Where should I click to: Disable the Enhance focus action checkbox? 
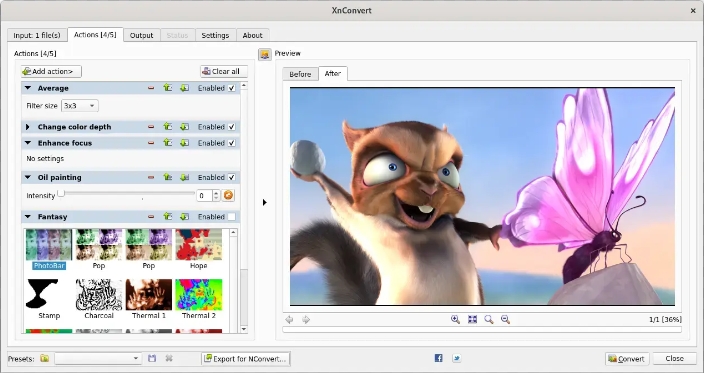(232, 143)
